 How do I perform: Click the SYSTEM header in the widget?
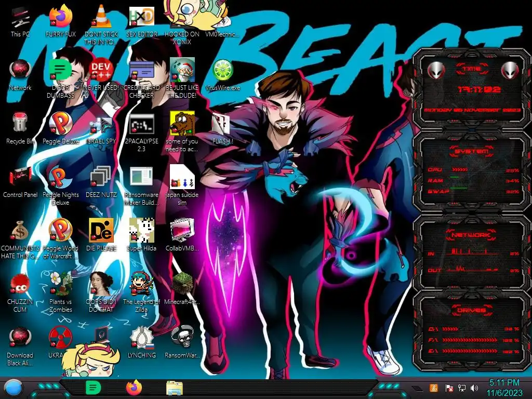pyautogui.click(x=472, y=151)
